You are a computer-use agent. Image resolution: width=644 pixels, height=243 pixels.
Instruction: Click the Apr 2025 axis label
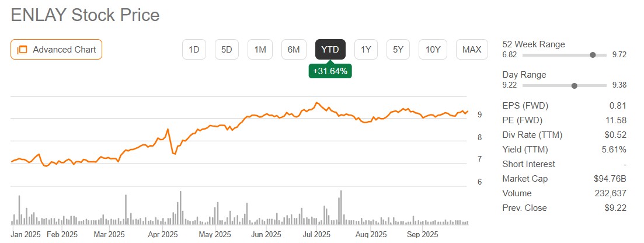[162, 235]
